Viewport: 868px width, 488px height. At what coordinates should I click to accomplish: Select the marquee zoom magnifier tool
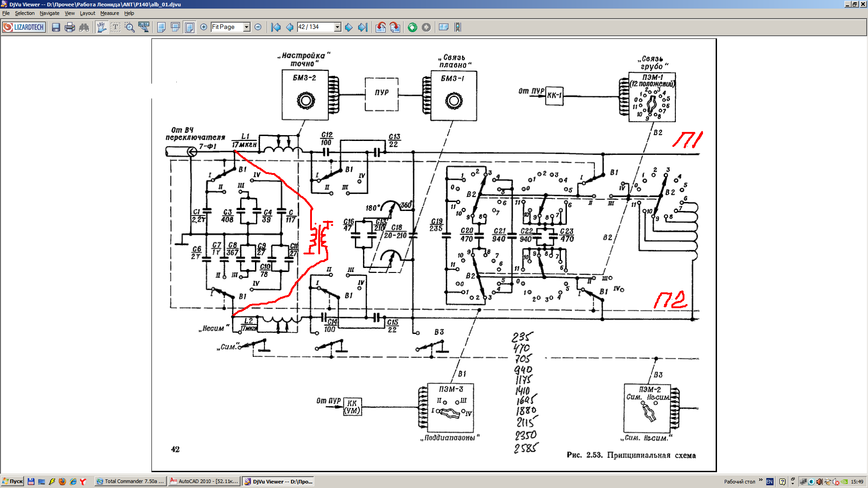pyautogui.click(x=130, y=27)
